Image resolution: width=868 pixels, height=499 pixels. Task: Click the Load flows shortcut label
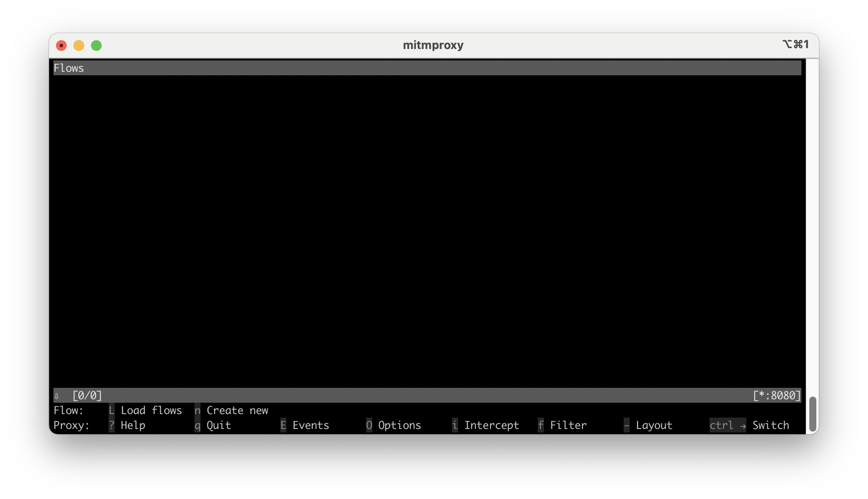click(151, 410)
